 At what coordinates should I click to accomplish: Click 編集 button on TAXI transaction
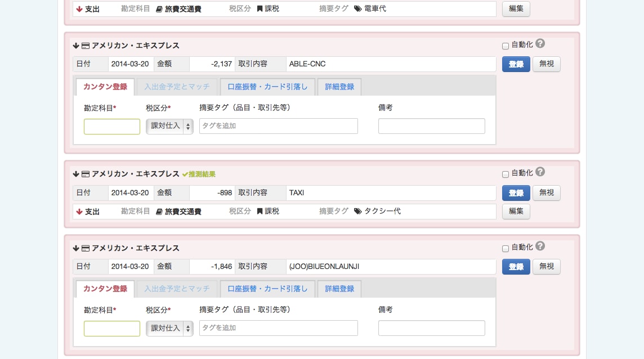tap(516, 211)
